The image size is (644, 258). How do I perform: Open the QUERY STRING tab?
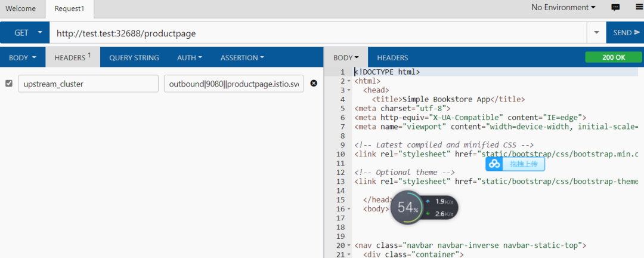(x=134, y=58)
